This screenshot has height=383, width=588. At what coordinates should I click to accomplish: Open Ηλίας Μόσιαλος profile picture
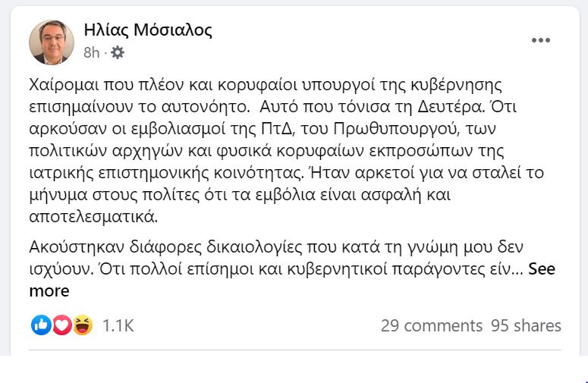point(52,42)
